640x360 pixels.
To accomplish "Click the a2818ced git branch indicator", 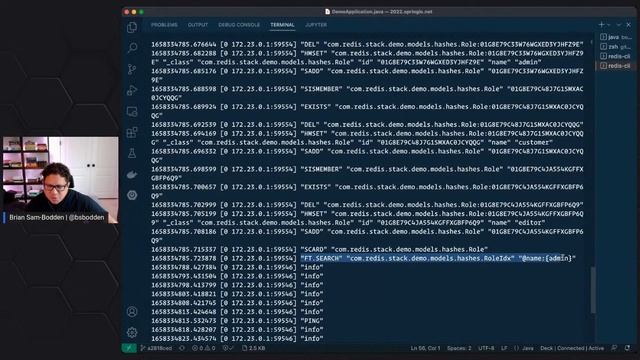I will [x=156, y=348].
